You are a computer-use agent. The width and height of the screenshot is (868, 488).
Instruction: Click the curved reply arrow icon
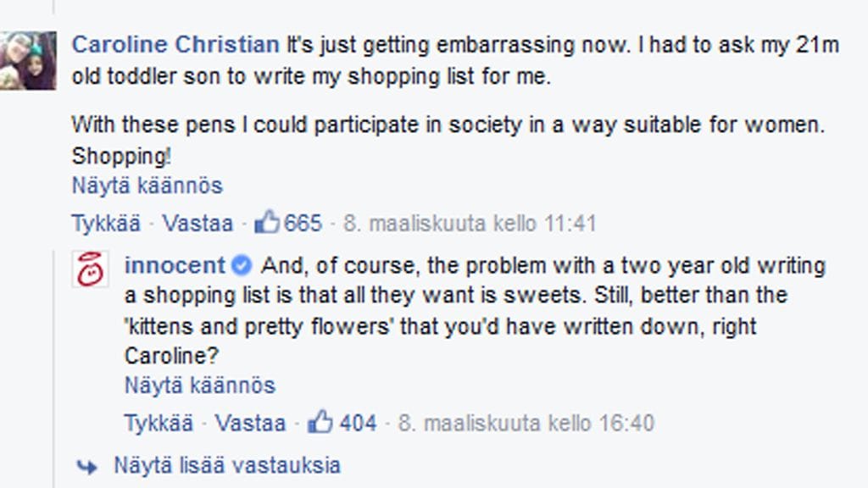point(86,466)
